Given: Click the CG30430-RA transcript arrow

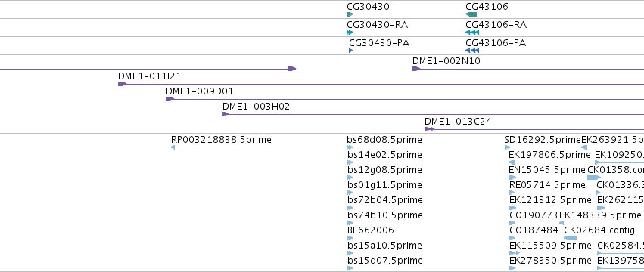Looking at the screenshot, I should 350,32.
